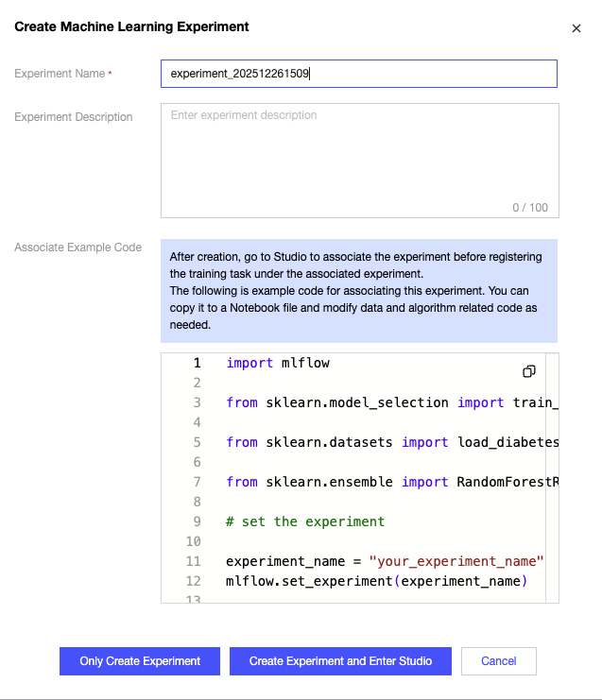The image size is (602, 700).
Task: Click the Associate Example Code label
Action: click(77, 248)
